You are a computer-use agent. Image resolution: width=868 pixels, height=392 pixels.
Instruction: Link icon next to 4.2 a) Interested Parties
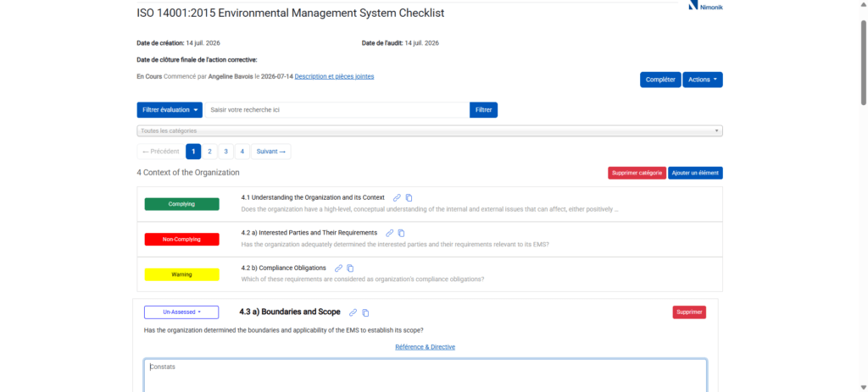pos(390,234)
